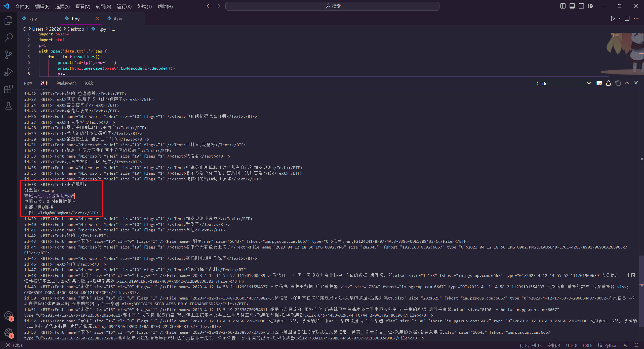Clear the output panel contents
Viewport: 644px width, 349px height.
coord(599,83)
